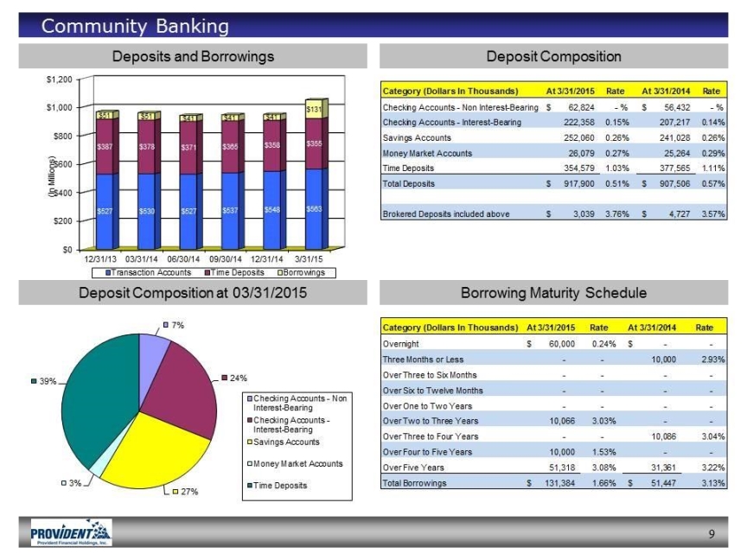Viewport: 747px width, 560px height.
Task: Click the Money Market Accounts table row label
Action: point(427,153)
